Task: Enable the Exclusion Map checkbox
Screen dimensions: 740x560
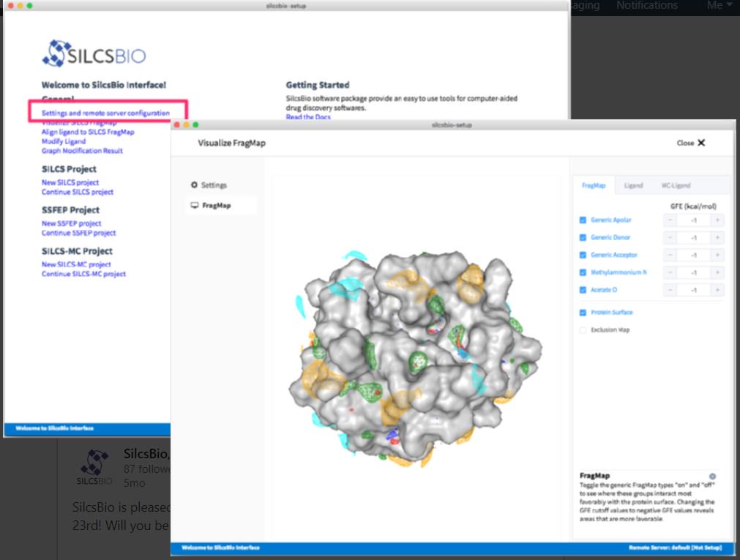Action: click(x=583, y=330)
